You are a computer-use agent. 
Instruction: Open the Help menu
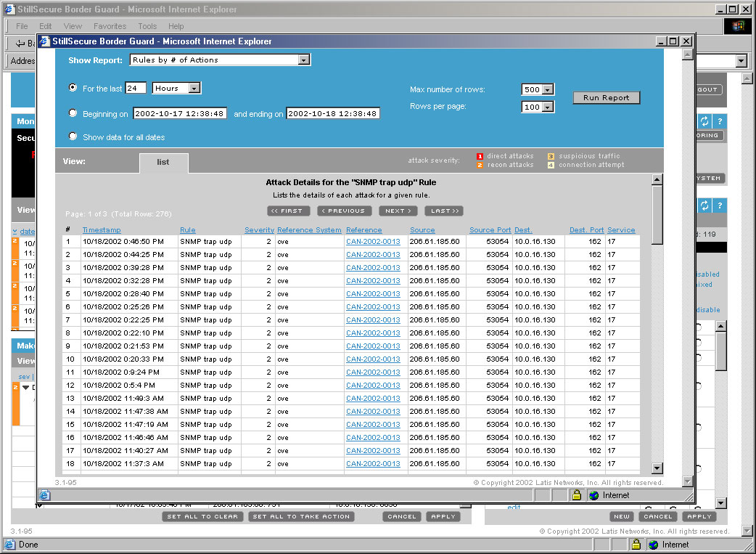pos(176,26)
